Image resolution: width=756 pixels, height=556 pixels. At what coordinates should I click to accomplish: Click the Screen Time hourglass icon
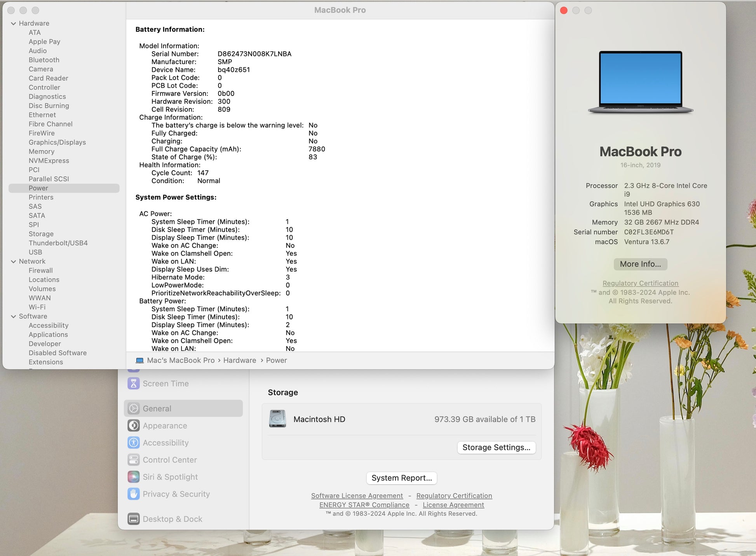(133, 383)
